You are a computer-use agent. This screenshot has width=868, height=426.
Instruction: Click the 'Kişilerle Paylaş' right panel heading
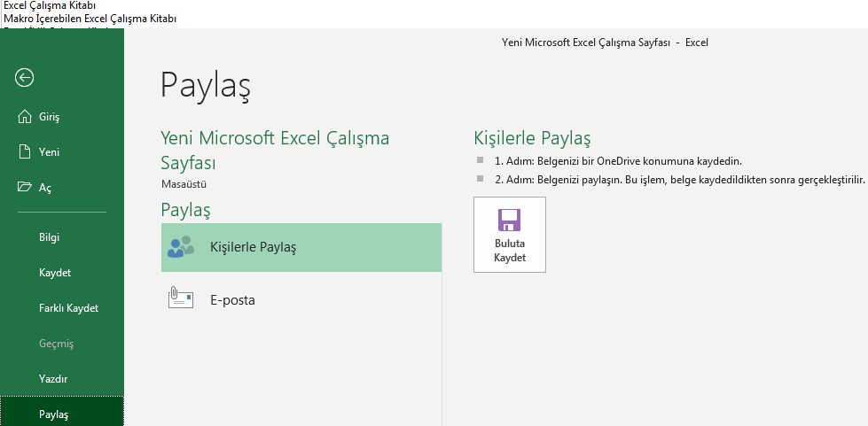click(532, 138)
